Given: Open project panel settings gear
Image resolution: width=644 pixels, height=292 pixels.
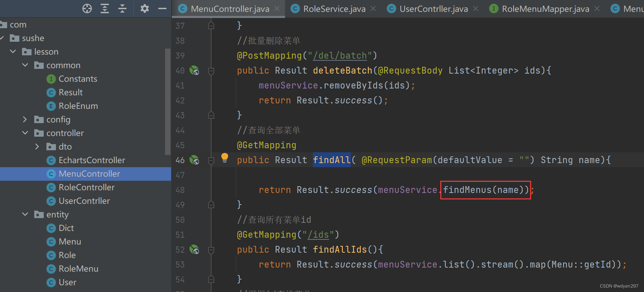Looking at the screenshot, I should [145, 8].
